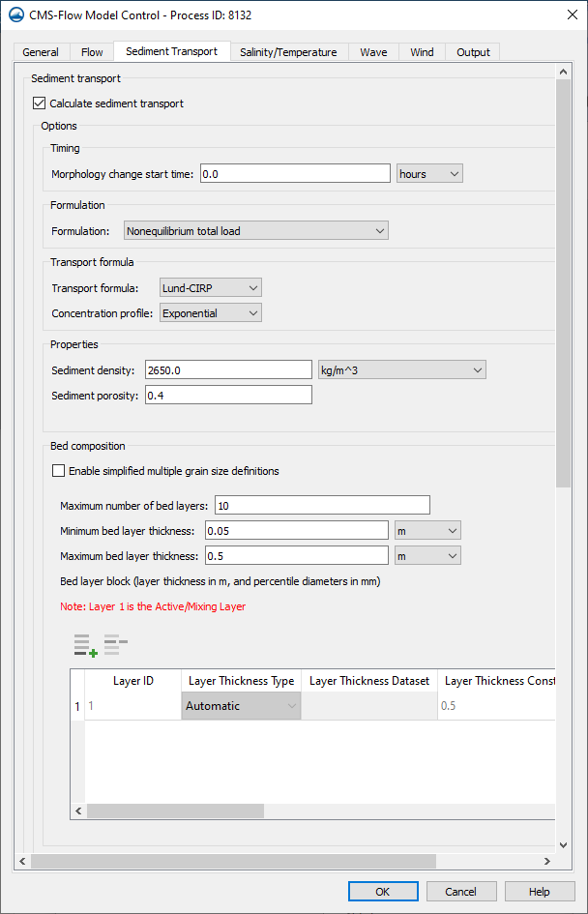
Task: Open maximum bed layer thickness units dropdown
Action: tap(427, 555)
